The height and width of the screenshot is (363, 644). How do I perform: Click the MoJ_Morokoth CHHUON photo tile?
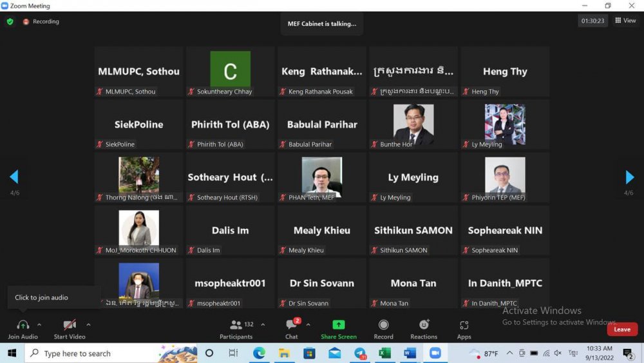pos(139,230)
